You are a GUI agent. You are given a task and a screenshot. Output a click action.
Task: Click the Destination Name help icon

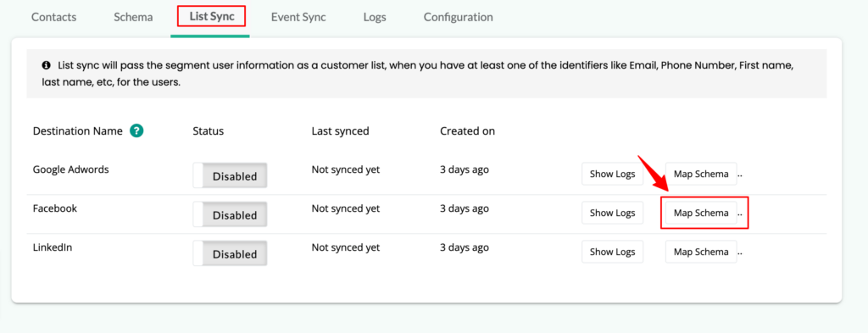pyautogui.click(x=136, y=131)
